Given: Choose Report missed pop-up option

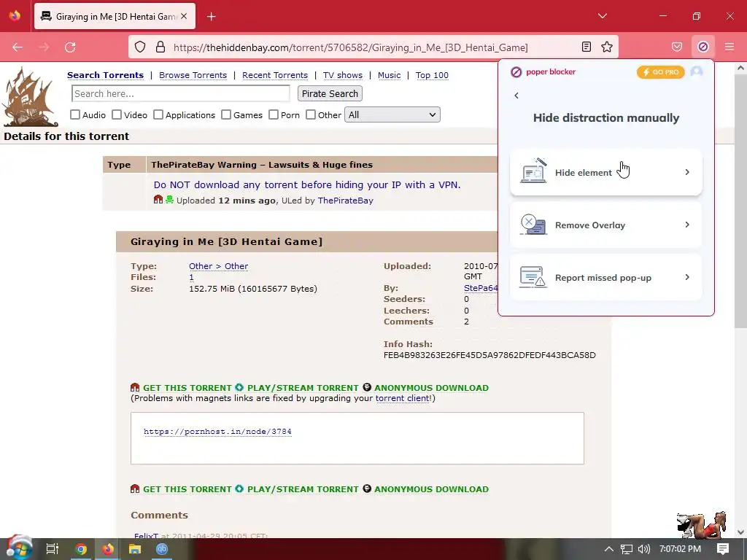Looking at the screenshot, I should coord(606,277).
